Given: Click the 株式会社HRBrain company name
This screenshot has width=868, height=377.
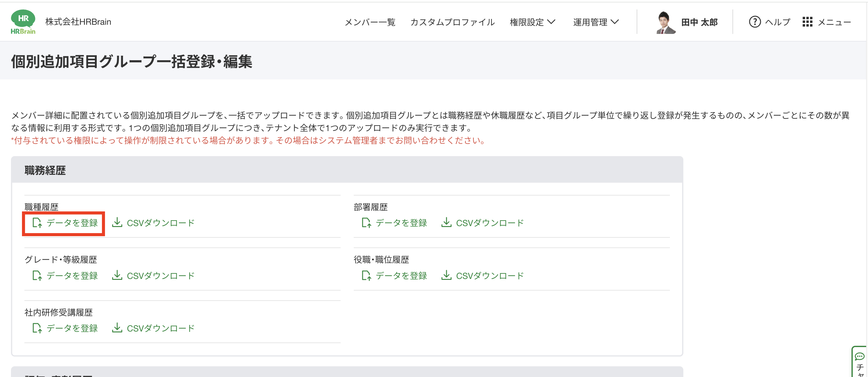Looking at the screenshot, I should pos(78,22).
